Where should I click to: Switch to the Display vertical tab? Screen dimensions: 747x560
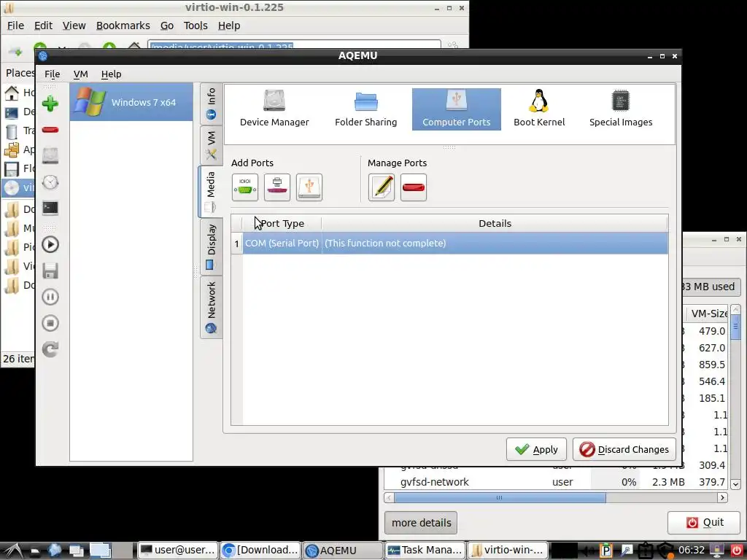(211, 246)
